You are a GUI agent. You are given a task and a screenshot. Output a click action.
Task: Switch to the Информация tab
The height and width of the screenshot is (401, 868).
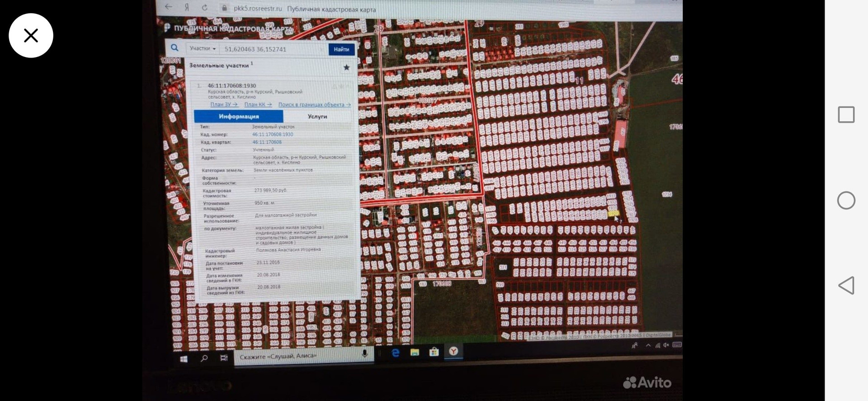239,116
